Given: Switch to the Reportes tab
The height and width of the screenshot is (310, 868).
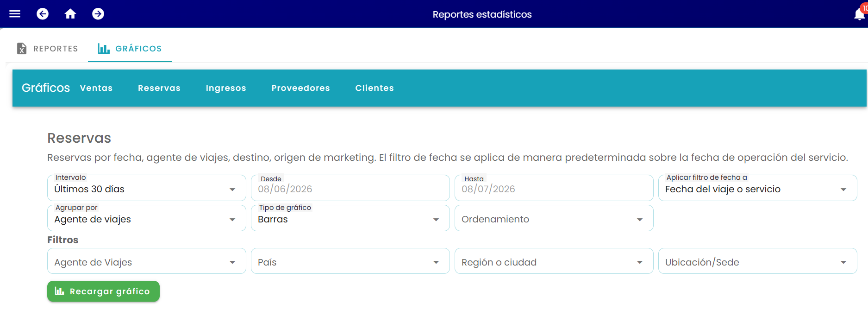Looking at the screenshot, I should (48, 49).
